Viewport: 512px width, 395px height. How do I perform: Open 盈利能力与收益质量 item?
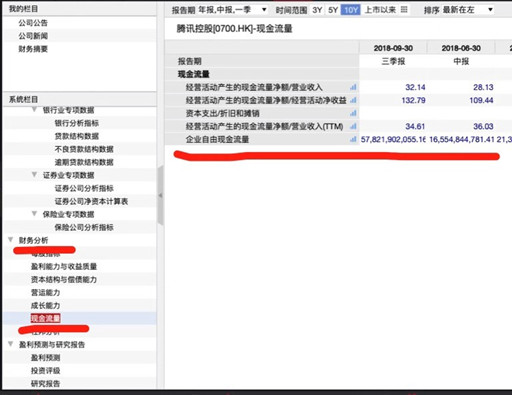pos(64,266)
